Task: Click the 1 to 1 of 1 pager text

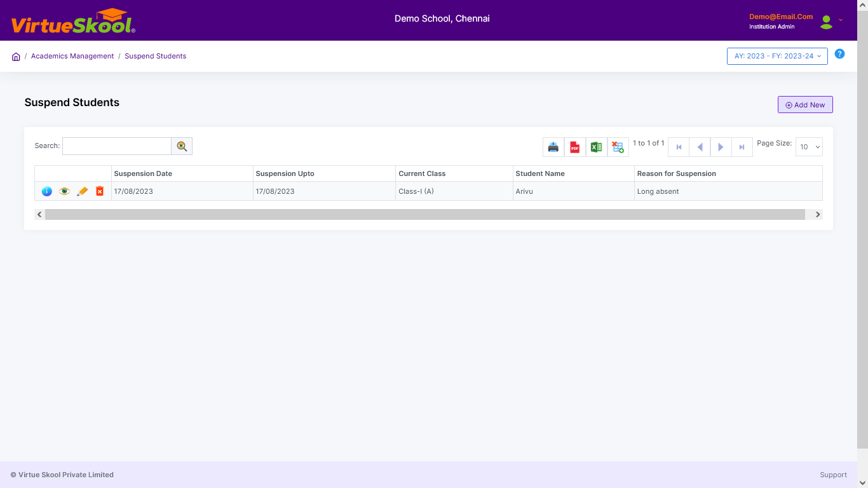Action: tap(648, 143)
